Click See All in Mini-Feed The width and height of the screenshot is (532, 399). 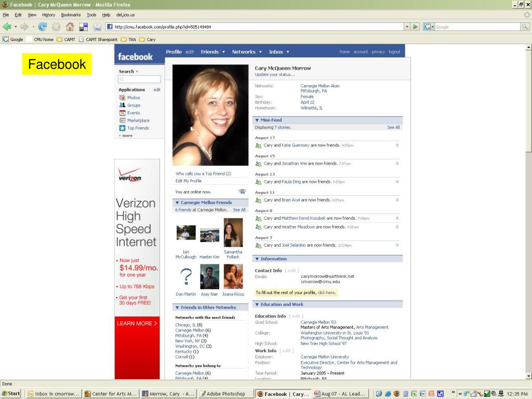(393, 128)
